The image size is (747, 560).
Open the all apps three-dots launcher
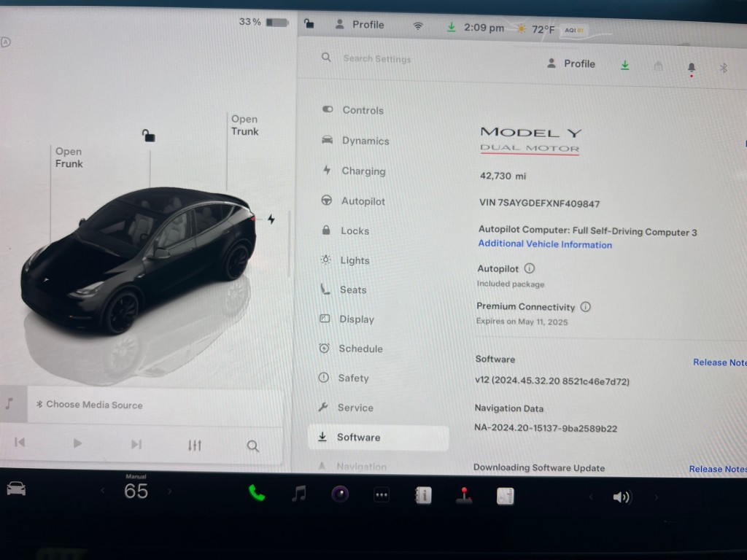382,495
